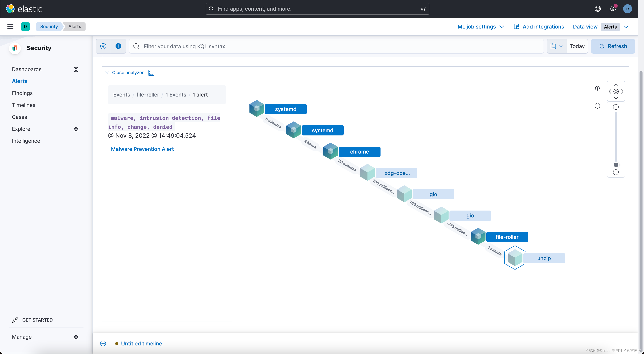Viewport: 644px width, 354px height.
Task: Click the Alerts breadcrumb
Action: [x=75, y=26]
